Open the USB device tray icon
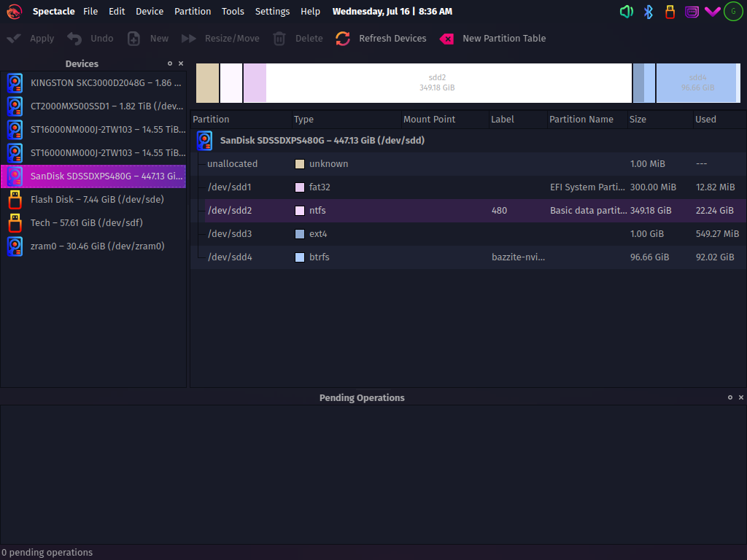The image size is (747, 560). [x=670, y=12]
